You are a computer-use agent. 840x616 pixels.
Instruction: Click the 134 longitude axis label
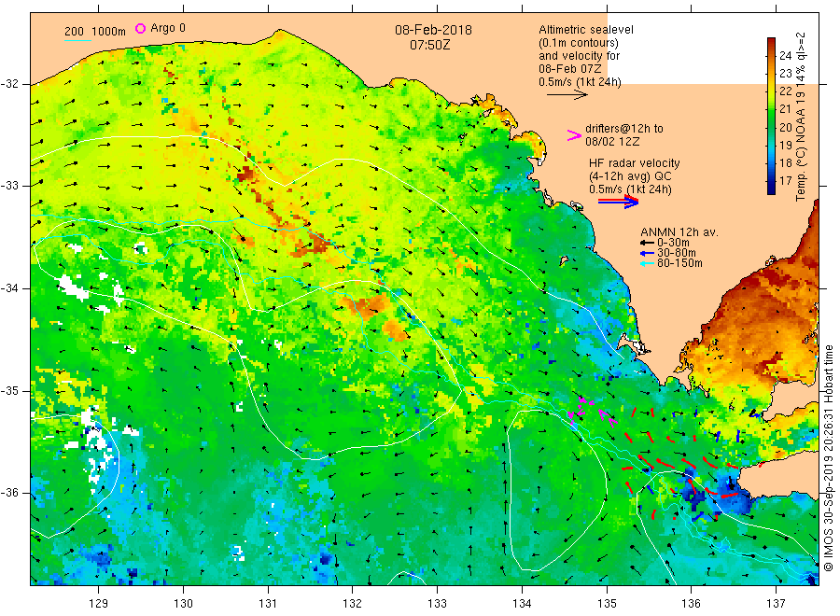pos(522,604)
